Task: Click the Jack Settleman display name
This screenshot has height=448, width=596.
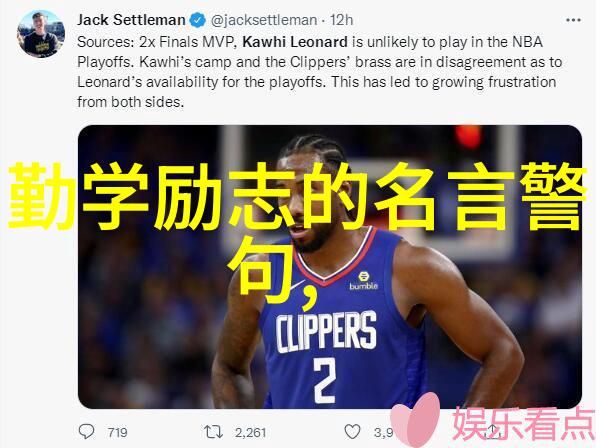Action: click(131, 20)
